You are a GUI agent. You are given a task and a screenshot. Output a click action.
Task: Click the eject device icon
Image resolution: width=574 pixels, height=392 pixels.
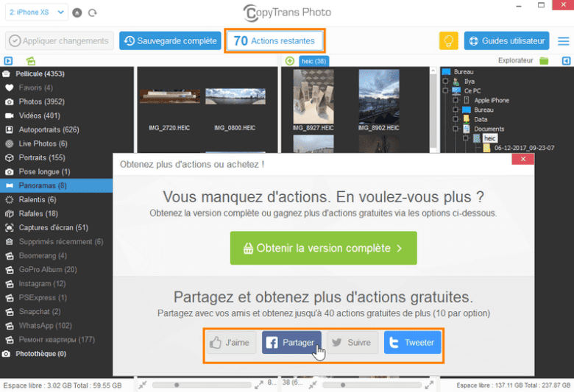[77, 13]
